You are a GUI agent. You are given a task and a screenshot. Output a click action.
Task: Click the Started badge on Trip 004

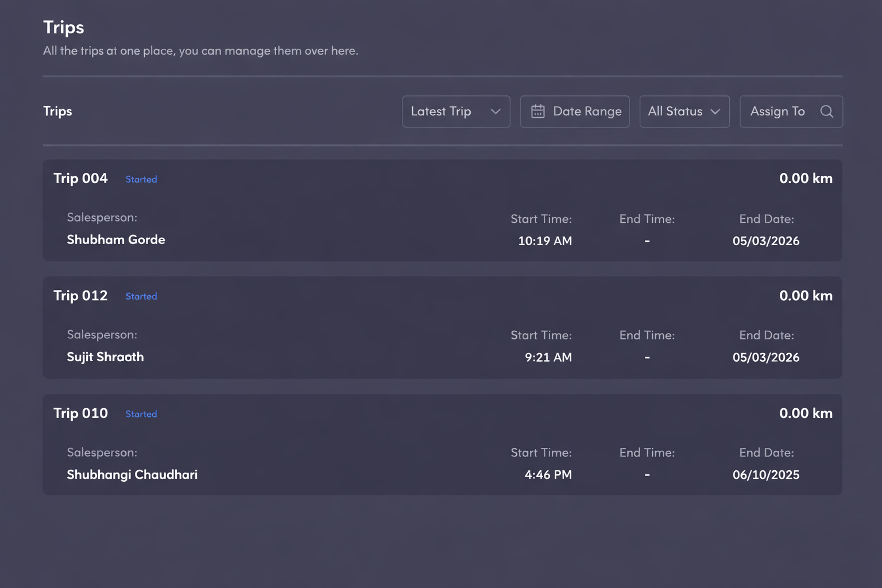(141, 179)
